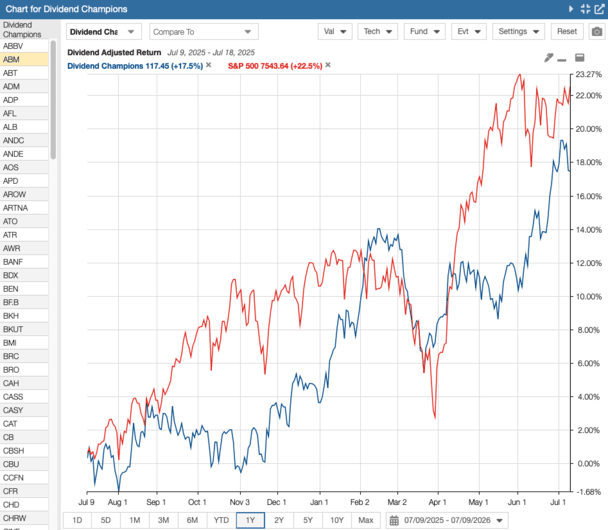This screenshot has height=530, width=608.
Task: Click the S&P 500 7543.64 legend label
Action: tap(275, 66)
